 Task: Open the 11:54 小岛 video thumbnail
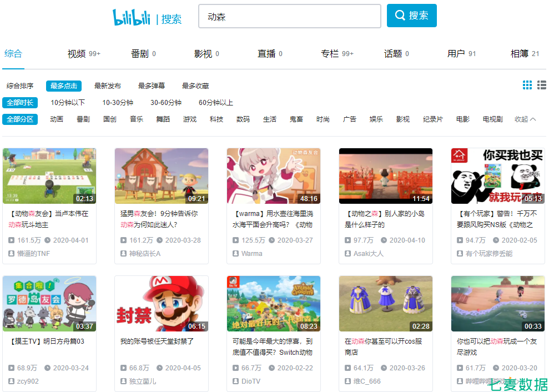[x=385, y=176]
